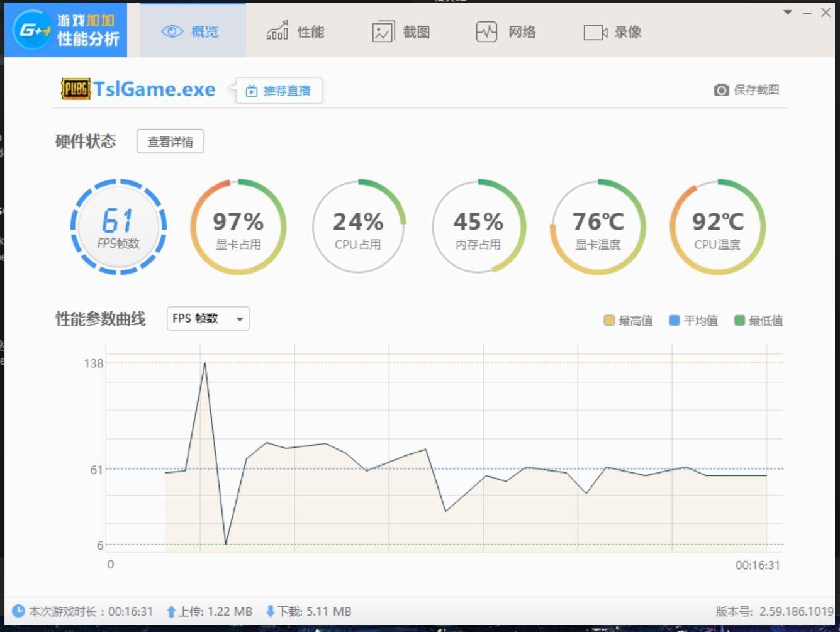Click the green 最低值 legend swatch
The image size is (840, 632).
coord(739,321)
